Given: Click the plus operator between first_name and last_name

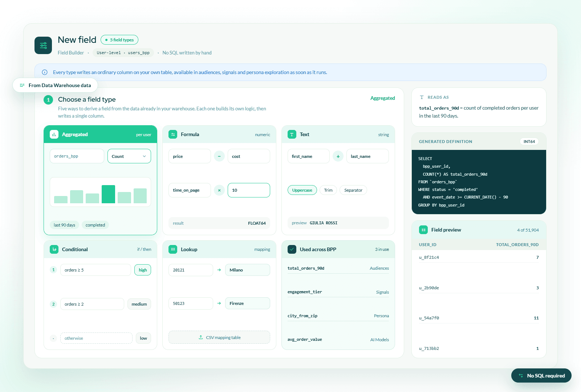Looking at the screenshot, I should pyautogui.click(x=338, y=156).
